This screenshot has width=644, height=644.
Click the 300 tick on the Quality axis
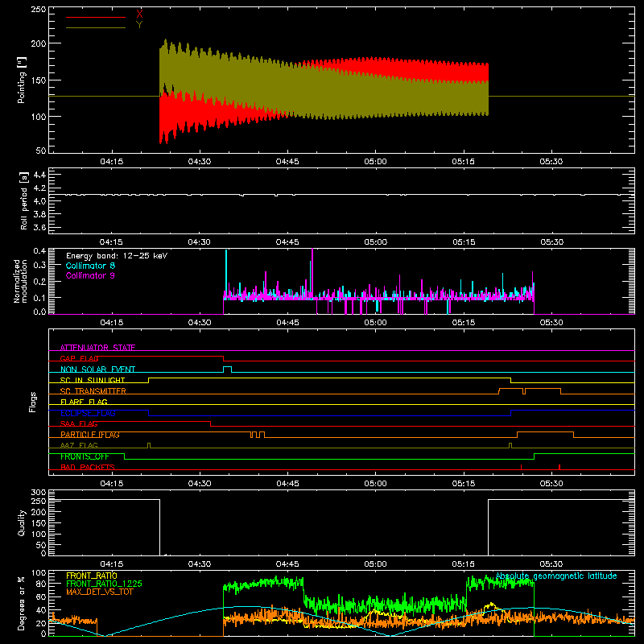(39, 492)
